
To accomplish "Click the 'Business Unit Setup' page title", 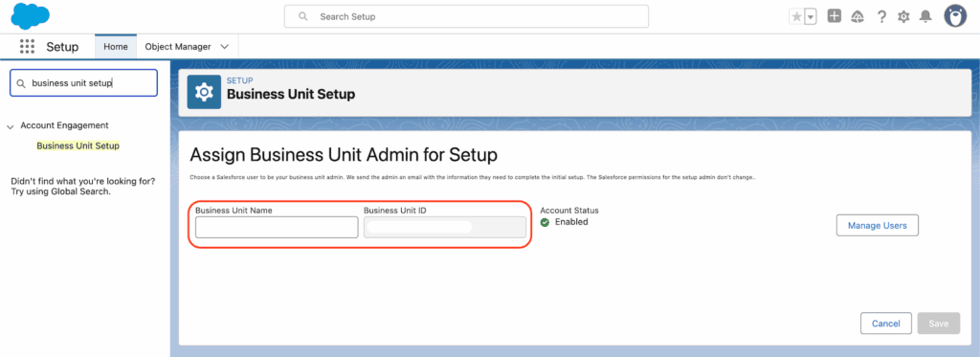I will click(291, 95).
